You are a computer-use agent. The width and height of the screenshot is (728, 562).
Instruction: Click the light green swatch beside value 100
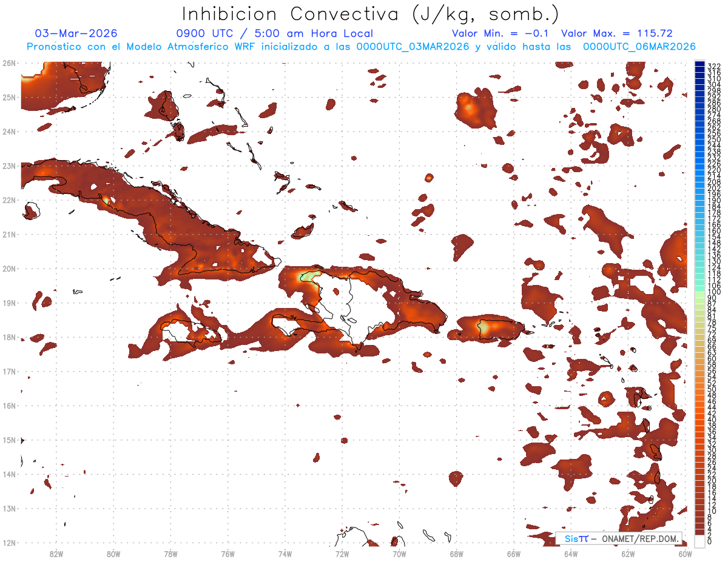click(699, 295)
